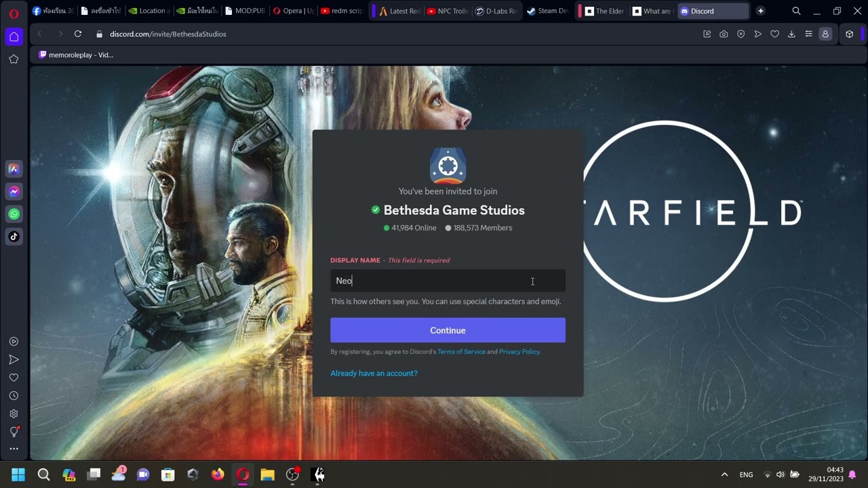This screenshot has width=868, height=488.
Task: Switch to the Location tab
Action: 149,11
